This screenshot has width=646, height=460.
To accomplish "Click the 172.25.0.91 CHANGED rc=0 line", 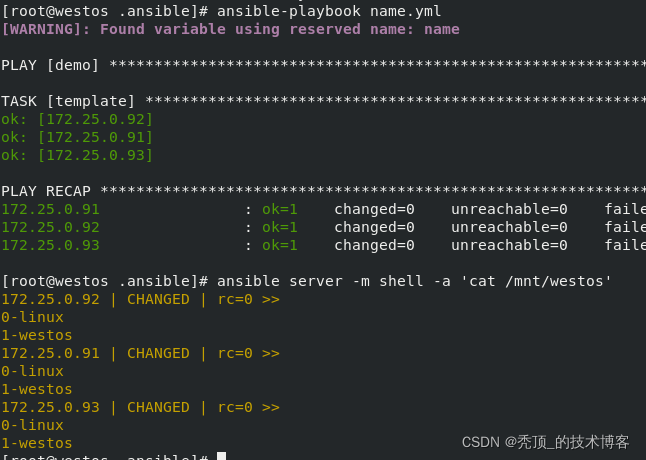I will pos(140,353).
